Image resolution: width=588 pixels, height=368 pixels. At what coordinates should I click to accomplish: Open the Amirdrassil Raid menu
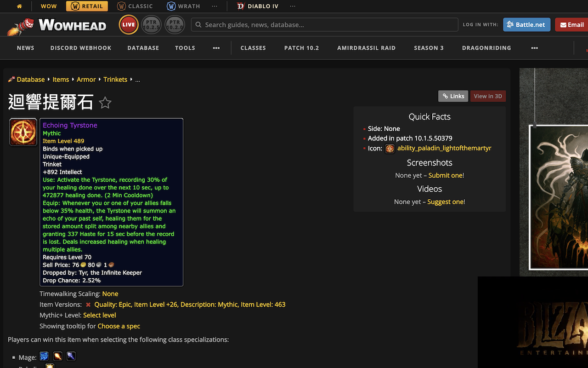click(x=367, y=48)
